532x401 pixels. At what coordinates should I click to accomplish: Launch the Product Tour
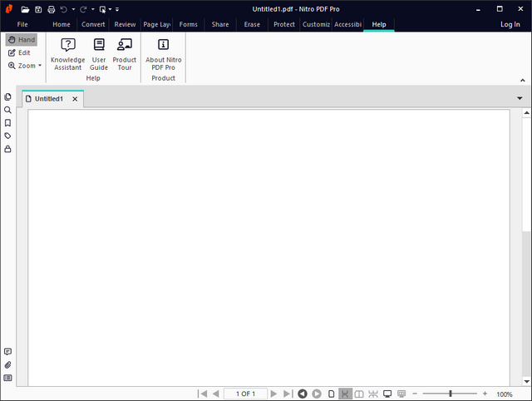(125, 52)
